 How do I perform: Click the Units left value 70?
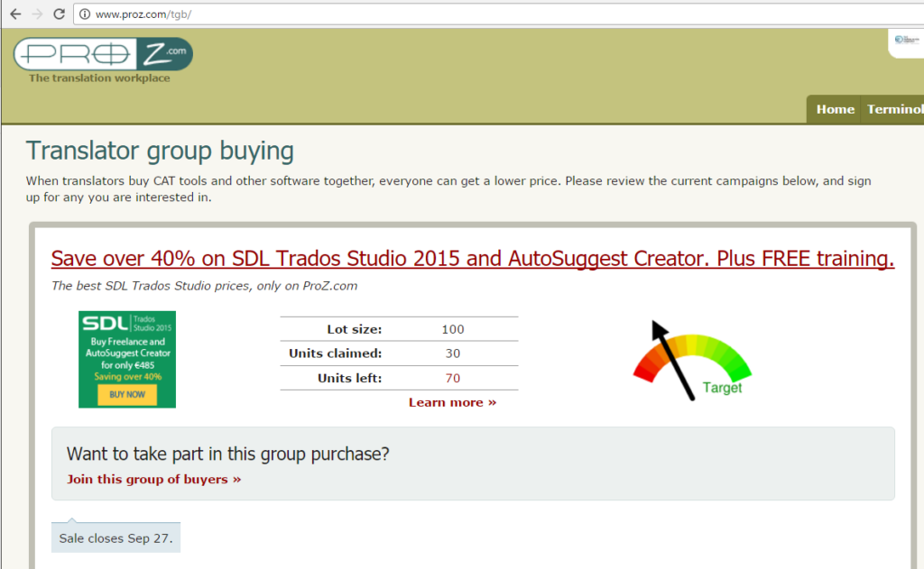tap(453, 378)
